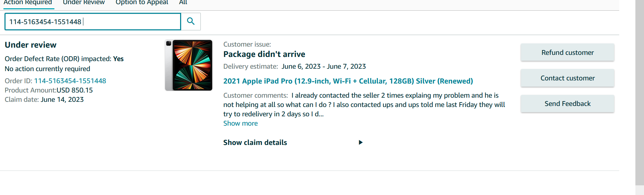Expand customer comments with Show more
The width and height of the screenshot is (644, 195).
[240, 123]
